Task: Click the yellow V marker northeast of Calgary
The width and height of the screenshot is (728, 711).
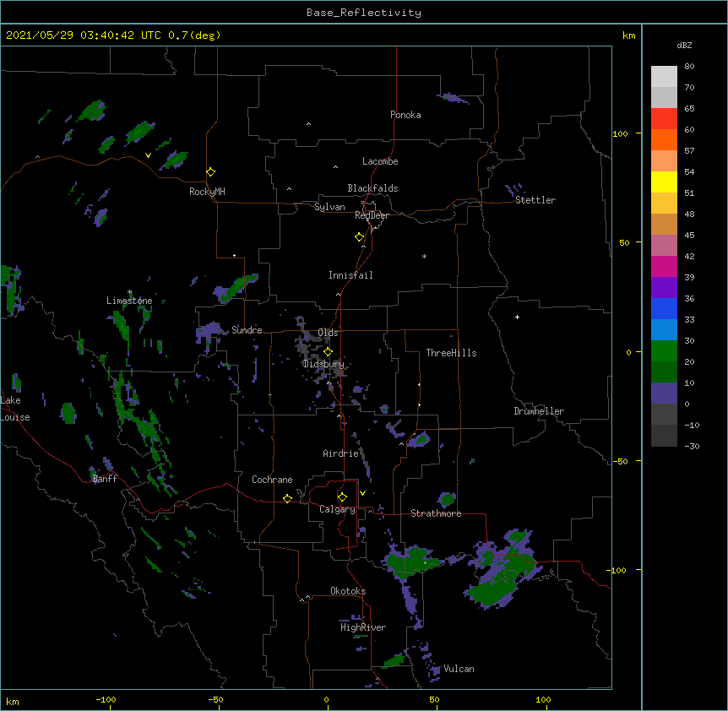Action: (362, 493)
